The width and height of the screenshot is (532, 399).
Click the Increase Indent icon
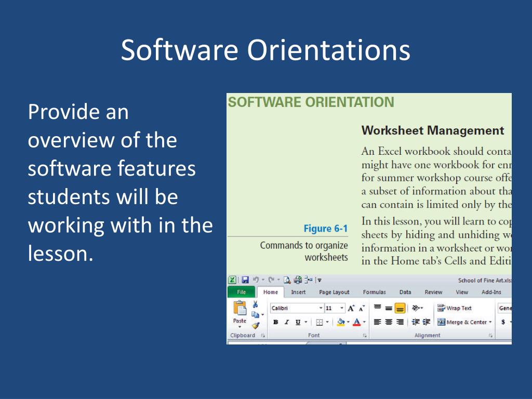(x=427, y=322)
